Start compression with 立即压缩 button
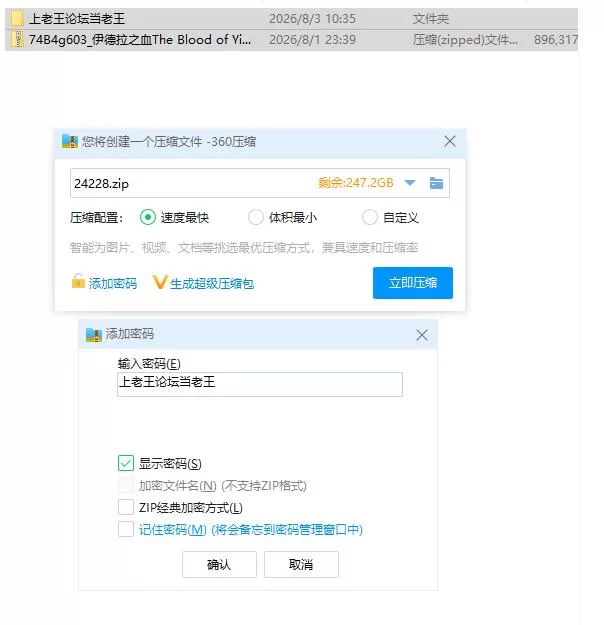 413,283
